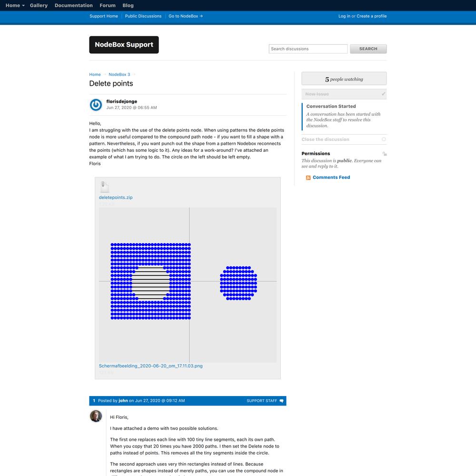Image resolution: width=476 pixels, height=476 pixels.
Task: Click the Support Home link
Action: (x=103, y=16)
